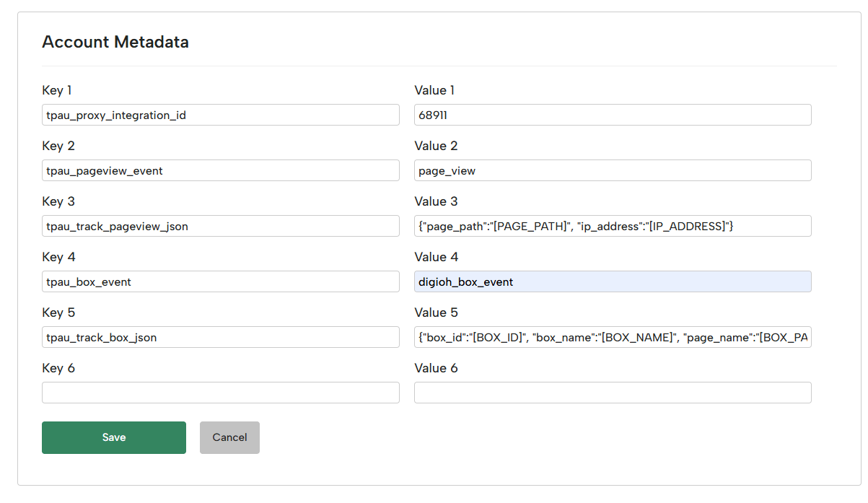Select the Value 3 JSON field with page_path
Viewport: 868px width, 503px height.
point(612,226)
